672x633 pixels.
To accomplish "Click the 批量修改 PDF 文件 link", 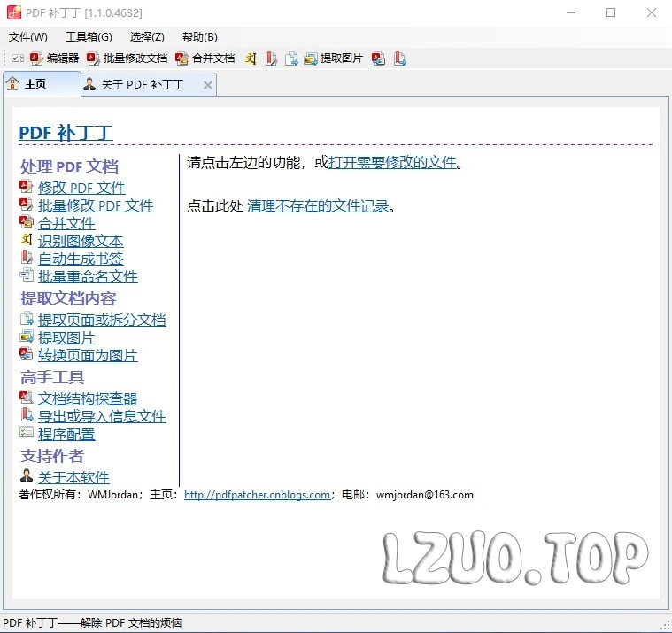I will point(96,205).
